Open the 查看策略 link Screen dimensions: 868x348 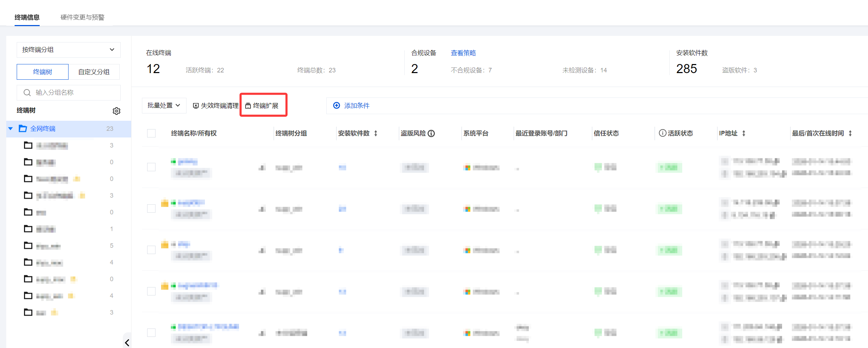[x=463, y=53]
